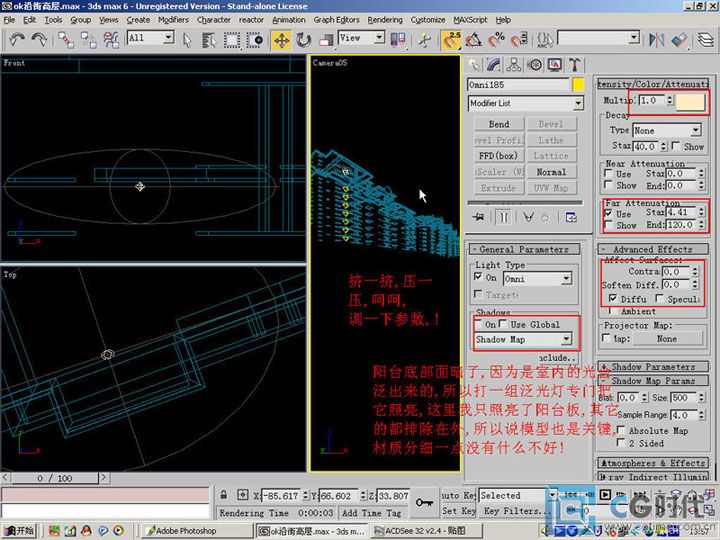Toggle the 2.5D Snaps button
This screenshot has height=540, width=720.
[x=451, y=40]
